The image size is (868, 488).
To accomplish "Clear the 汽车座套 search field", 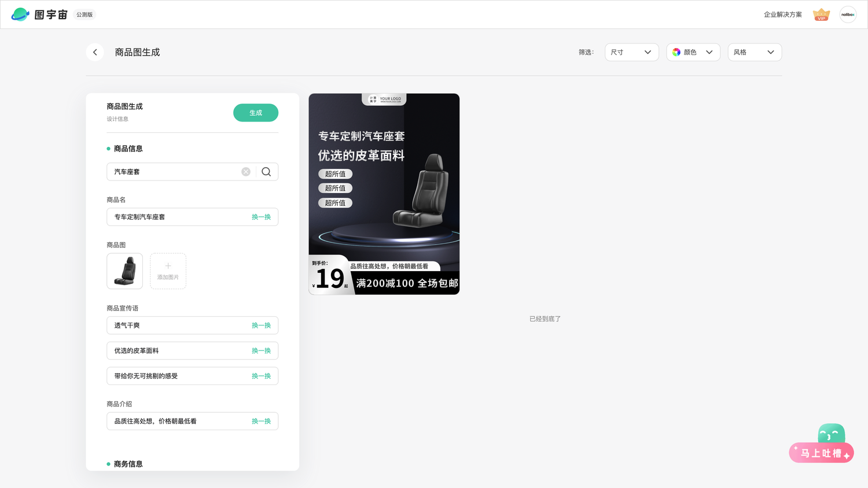I will tap(246, 172).
